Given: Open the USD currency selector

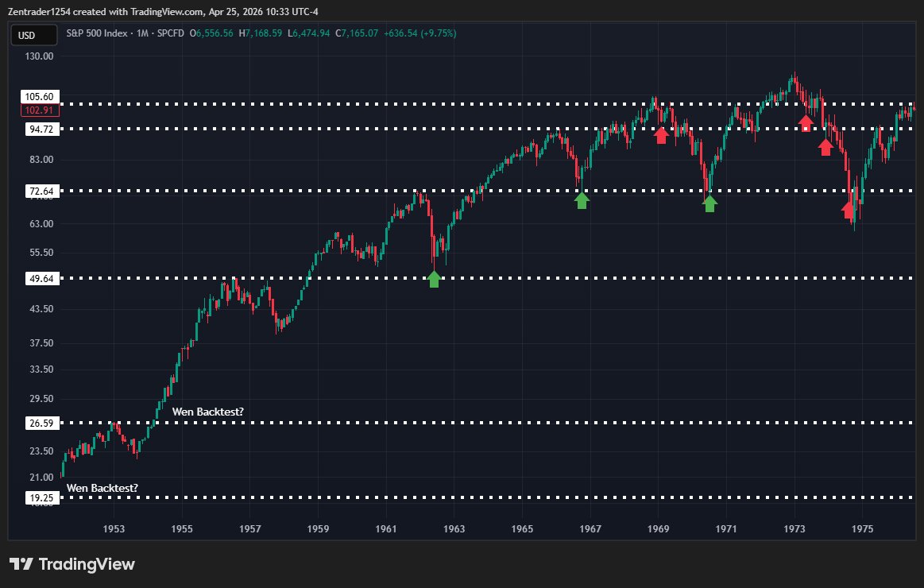Looking at the screenshot, I should (33, 34).
